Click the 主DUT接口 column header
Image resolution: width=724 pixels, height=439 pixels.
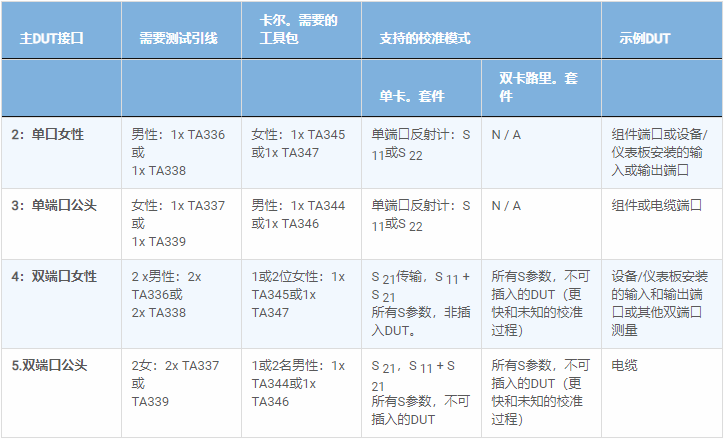51,38
